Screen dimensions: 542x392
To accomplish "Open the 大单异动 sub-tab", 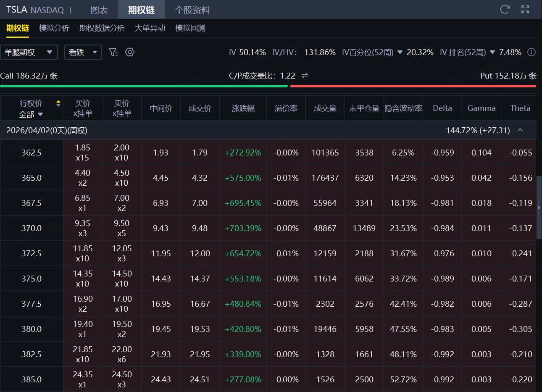I will (150, 28).
